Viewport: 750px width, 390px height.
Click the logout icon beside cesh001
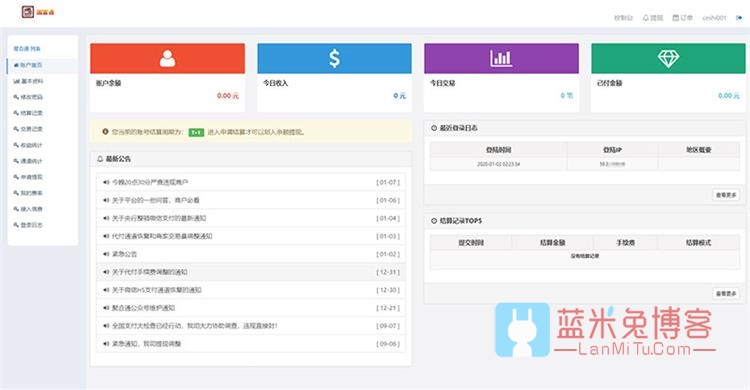pyautogui.click(x=739, y=18)
